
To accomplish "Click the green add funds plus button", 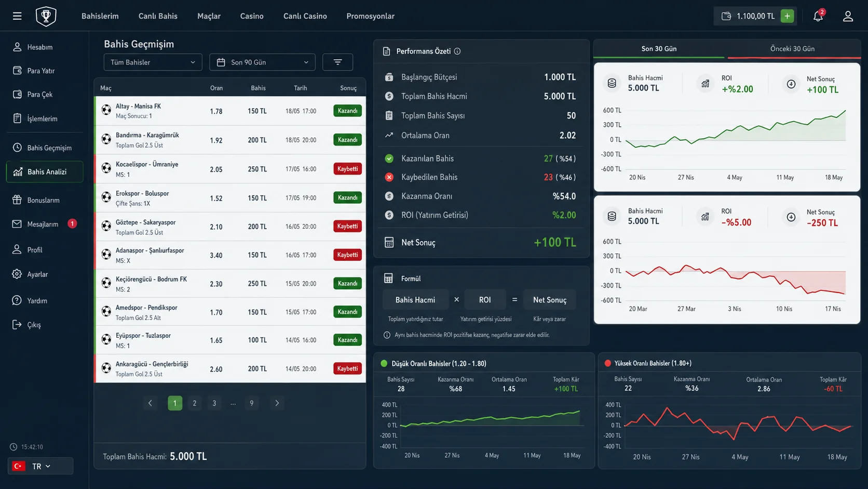I will tap(787, 16).
